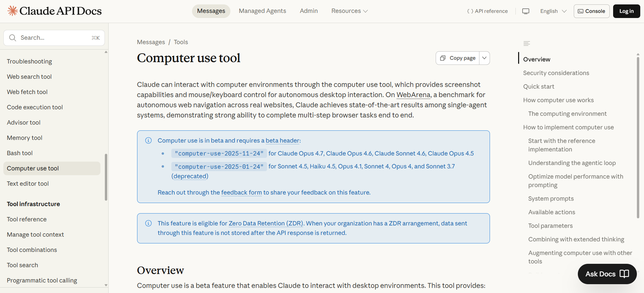This screenshot has width=644, height=293.
Task: Click the Copy page button
Action: [x=458, y=58]
